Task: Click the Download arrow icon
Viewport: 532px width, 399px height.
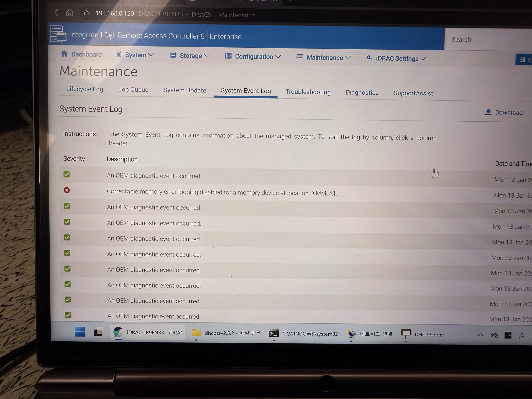Action: click(x=488, y=112)
